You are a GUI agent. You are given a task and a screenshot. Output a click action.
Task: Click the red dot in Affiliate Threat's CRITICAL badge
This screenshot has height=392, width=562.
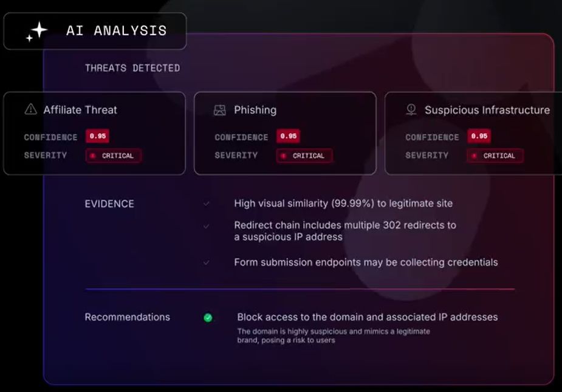coord(93,156)
